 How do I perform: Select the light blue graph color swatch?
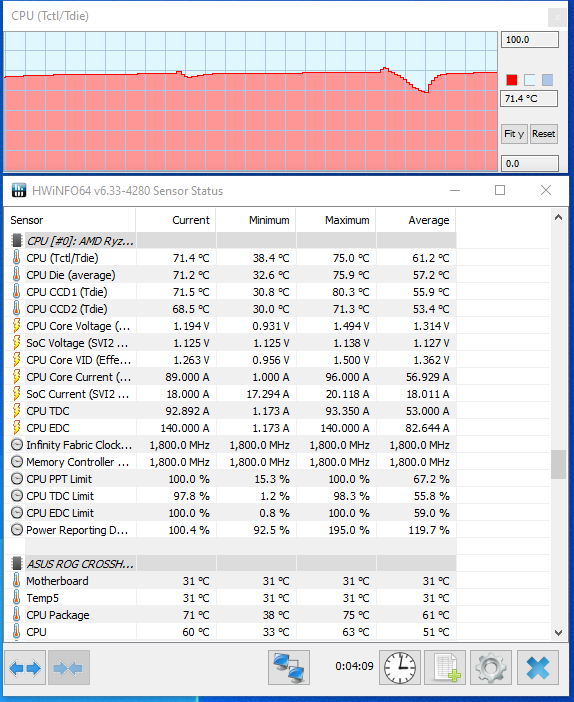click(547, 80)
